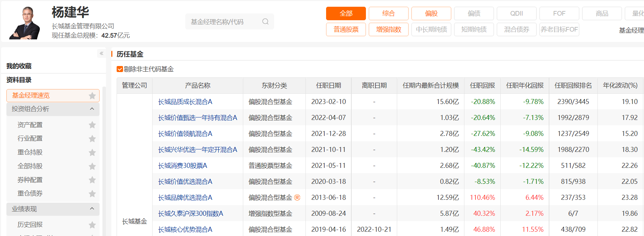Star the 基金经理速览 item
The image size is (644, 236).
92,96
